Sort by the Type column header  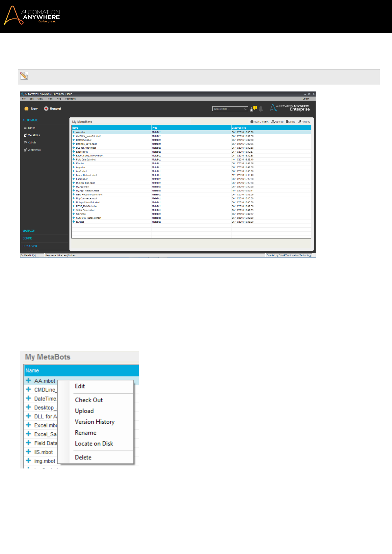[x=191, y=128]
